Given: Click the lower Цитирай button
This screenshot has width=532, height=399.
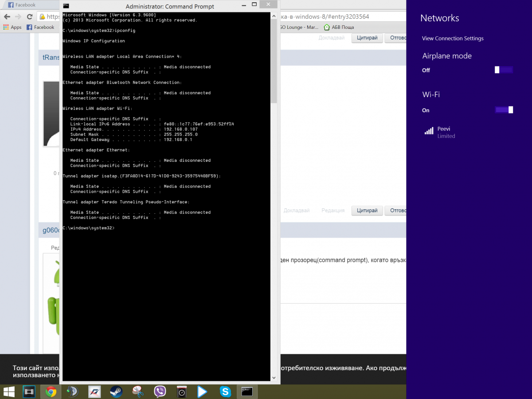Looking at the screenshot, I should point(367,211).
